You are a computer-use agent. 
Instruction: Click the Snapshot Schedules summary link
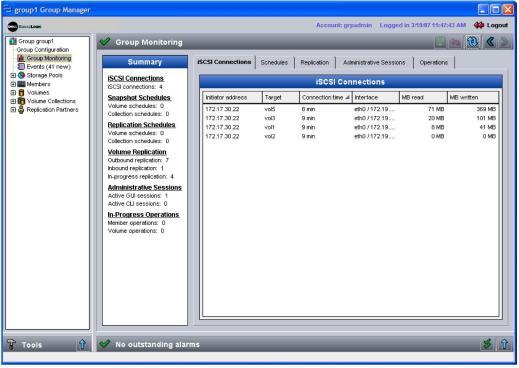pos(139,98)
